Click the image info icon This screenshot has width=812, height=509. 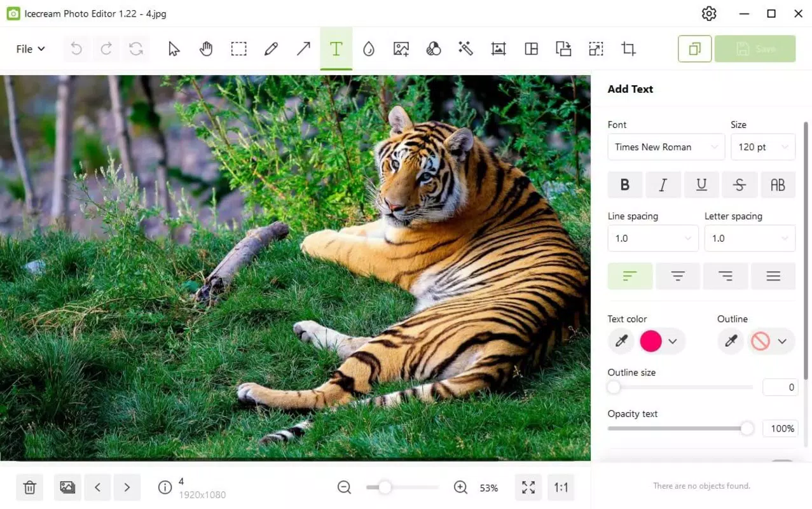click(x=165, y=487)
